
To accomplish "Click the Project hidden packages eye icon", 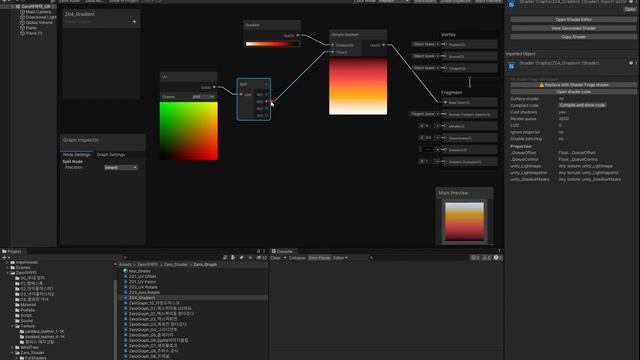I will [x=259, y=258].
